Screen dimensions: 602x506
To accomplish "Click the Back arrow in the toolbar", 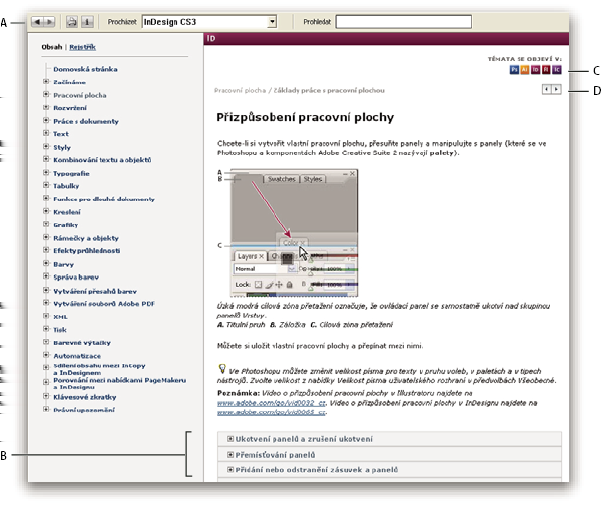I will (37, 22).
